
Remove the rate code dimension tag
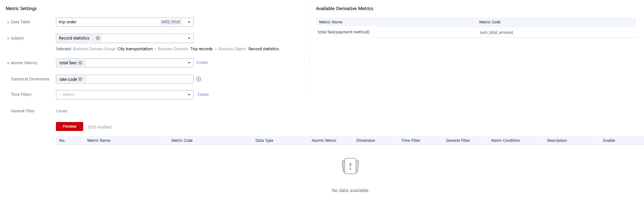[80, 79]
